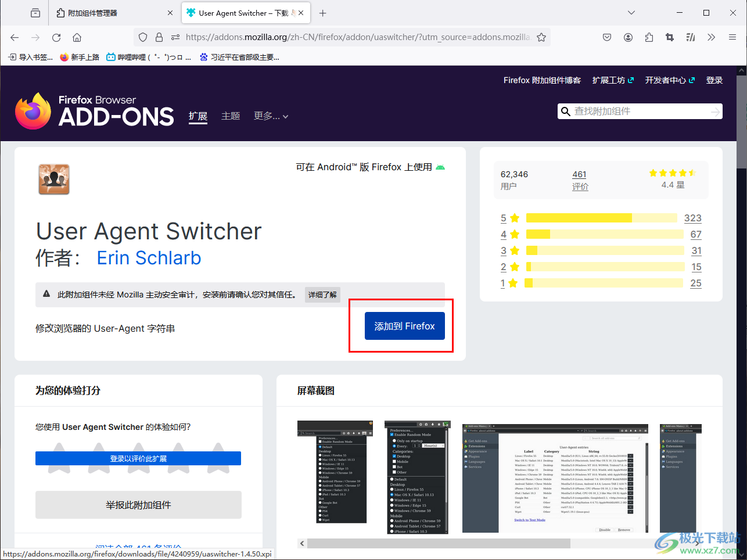The width and height of the screenshot is (747, 560).
Task: Show more toolbar tools via the chevron overflow
Action: click(712, 37)
